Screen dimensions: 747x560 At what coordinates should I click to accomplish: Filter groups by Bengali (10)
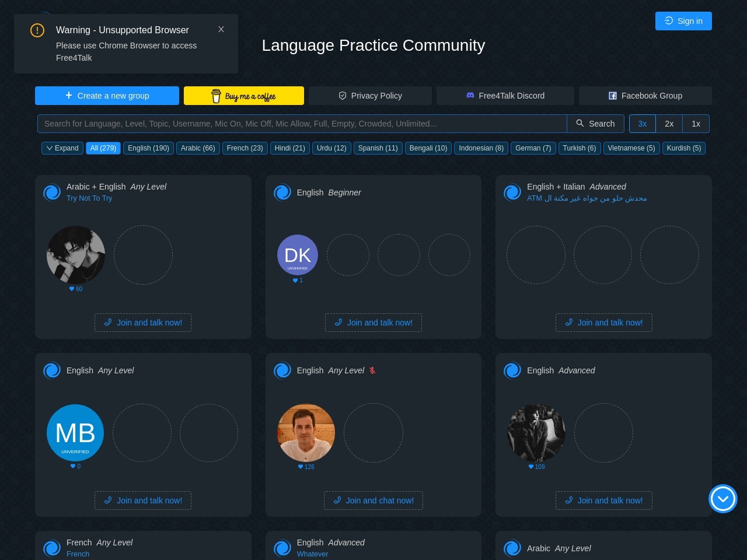pyautogui.click(x=428, y=148)
